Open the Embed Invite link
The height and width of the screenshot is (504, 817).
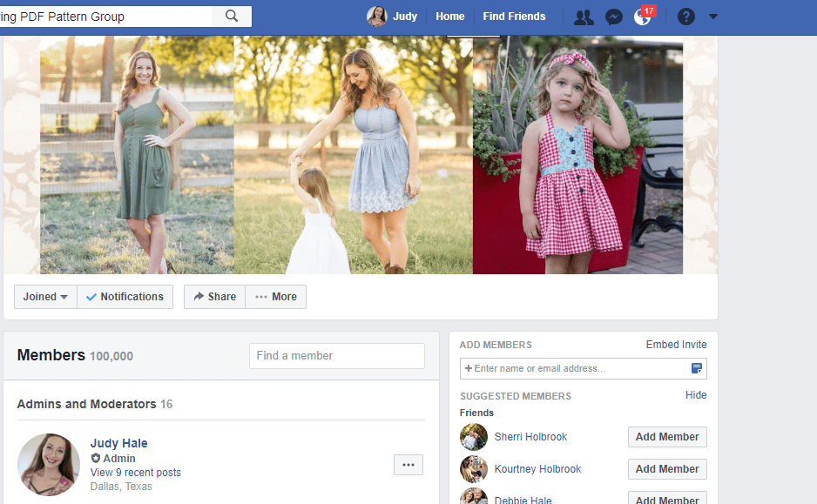676,345
